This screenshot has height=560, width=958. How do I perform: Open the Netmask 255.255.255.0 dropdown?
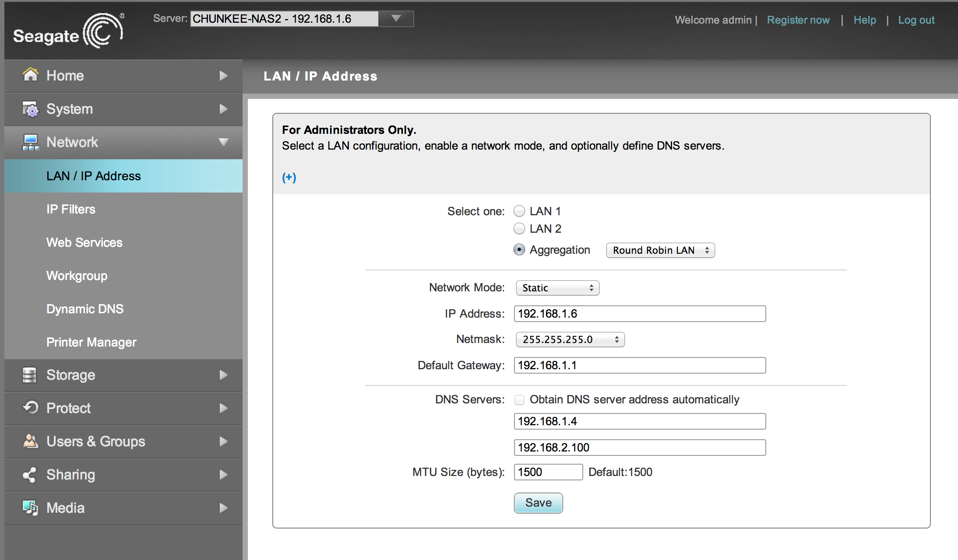point(570,339)
